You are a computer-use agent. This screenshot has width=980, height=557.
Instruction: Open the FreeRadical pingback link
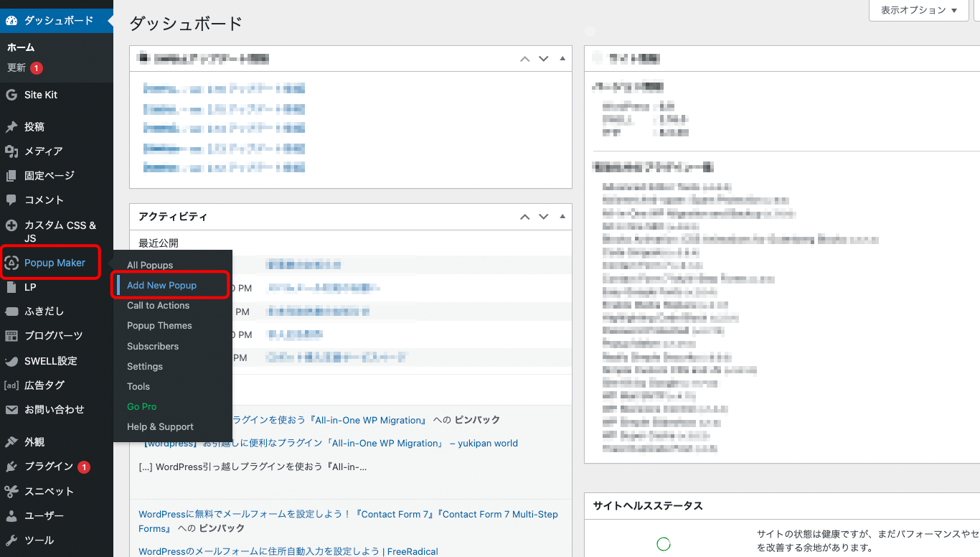point(288,551)
